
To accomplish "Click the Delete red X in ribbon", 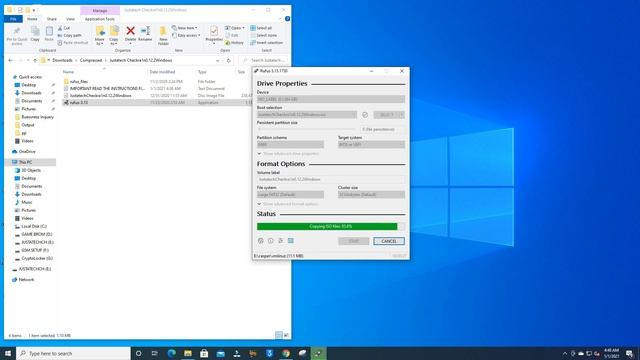I will point(131,31).
